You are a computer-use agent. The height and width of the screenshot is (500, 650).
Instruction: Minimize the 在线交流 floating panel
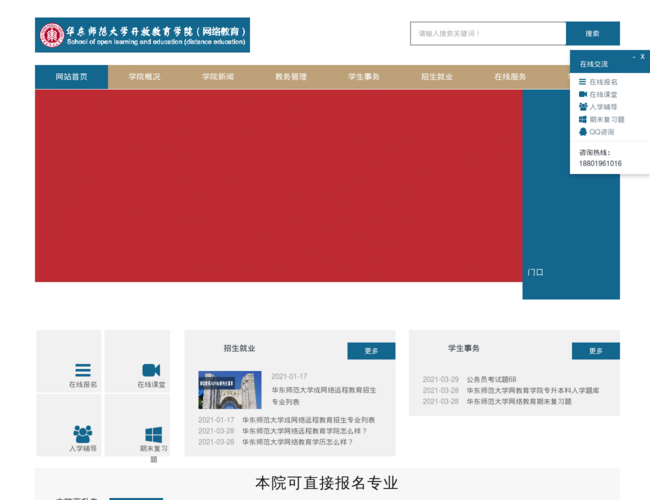click(x=633, y=58)
